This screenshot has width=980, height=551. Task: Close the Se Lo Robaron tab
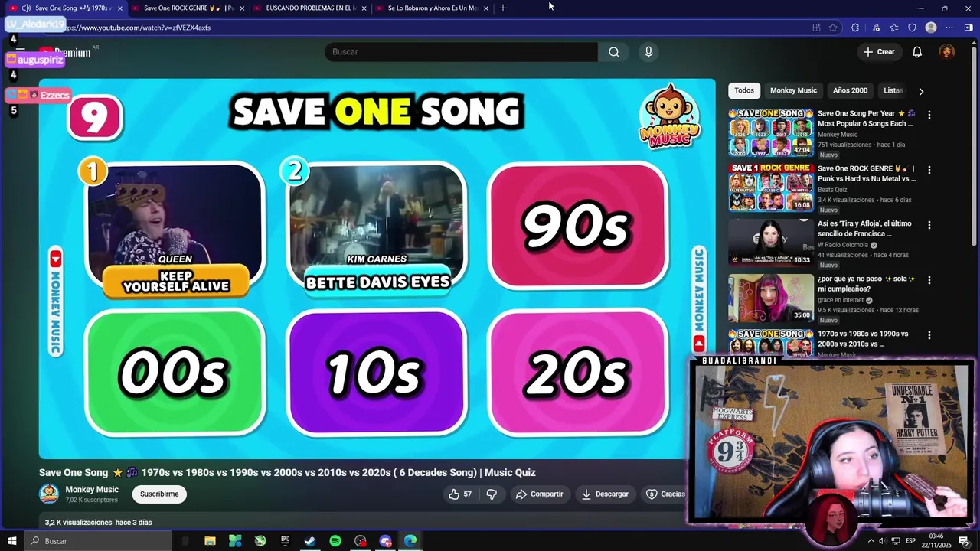coord(486,8)
